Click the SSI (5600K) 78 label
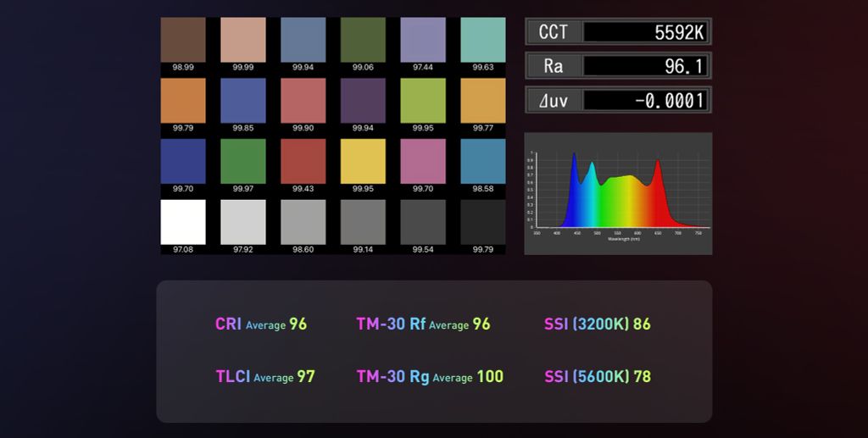The width and height of the screenshot is (868, 438). tap(598, 376)
